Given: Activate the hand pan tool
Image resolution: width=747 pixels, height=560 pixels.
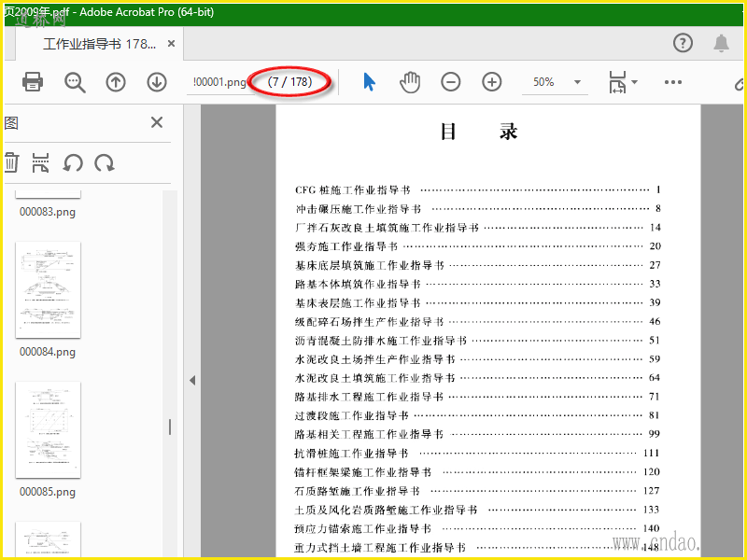Looking at the screenshot, I should tap(410, 82).
